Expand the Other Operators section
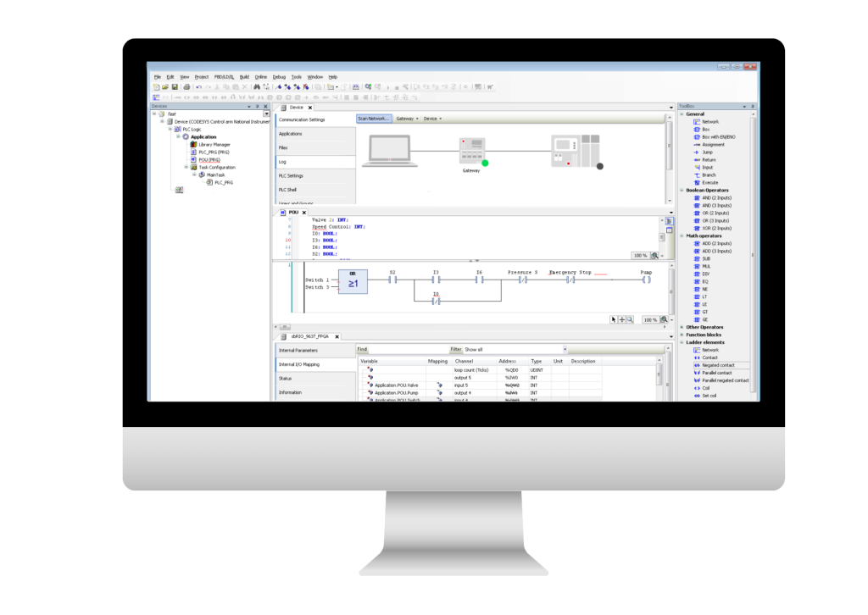The width and height of the screenshot is (868, 615). [x=682, y=327]
